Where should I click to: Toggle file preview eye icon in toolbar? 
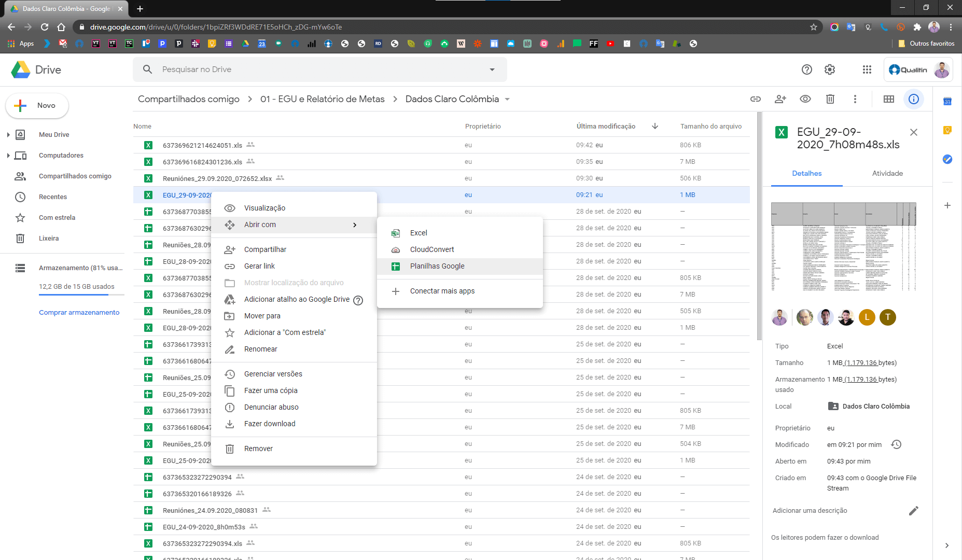click(805, 99)
